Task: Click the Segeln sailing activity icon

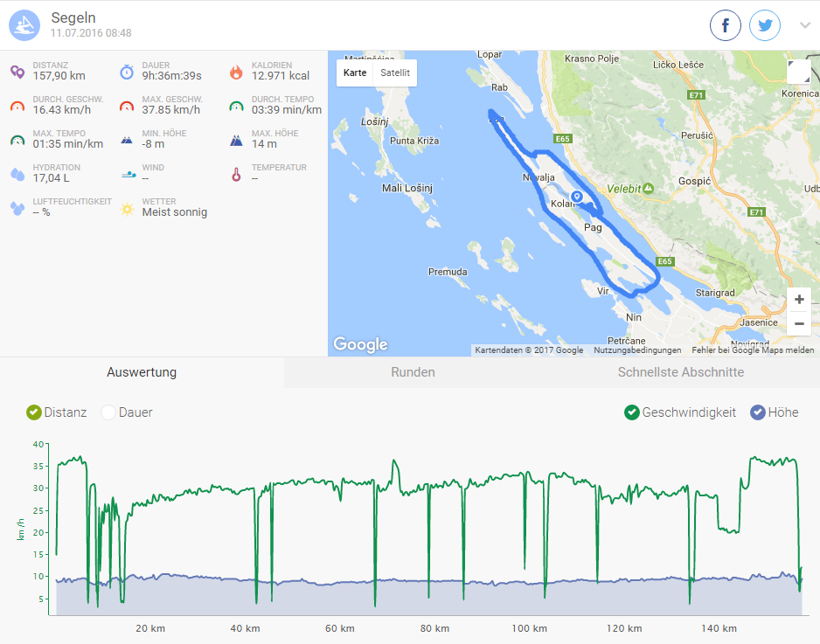Action: (24, 25)
